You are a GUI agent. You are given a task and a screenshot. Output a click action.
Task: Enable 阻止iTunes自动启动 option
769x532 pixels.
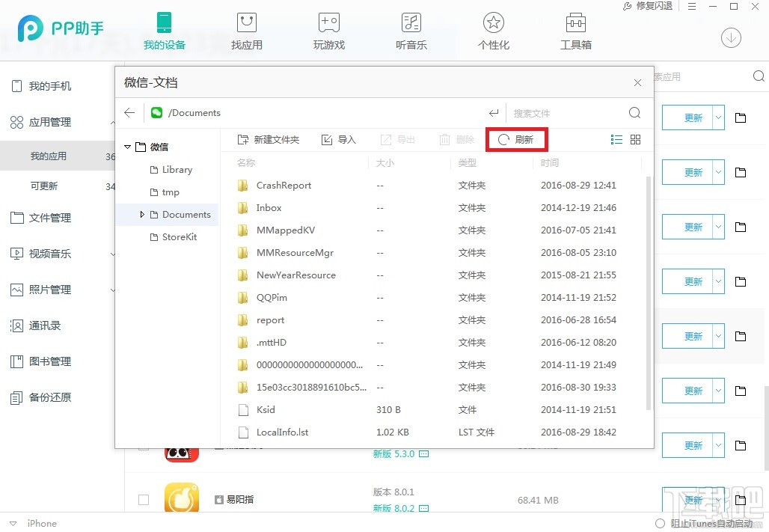[660, 523]
